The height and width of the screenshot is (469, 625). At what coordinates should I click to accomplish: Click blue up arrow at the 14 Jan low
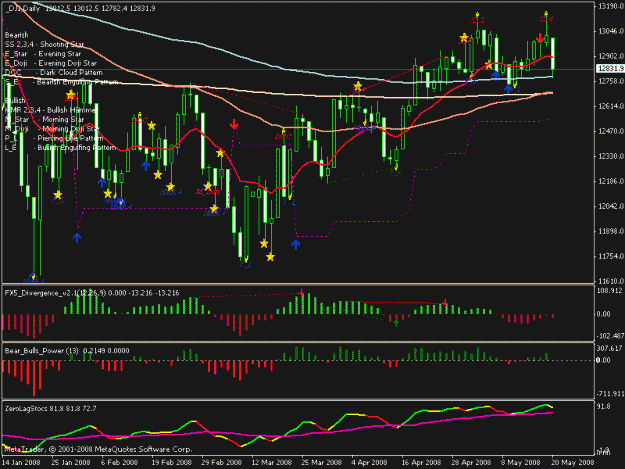pos(33,276)
